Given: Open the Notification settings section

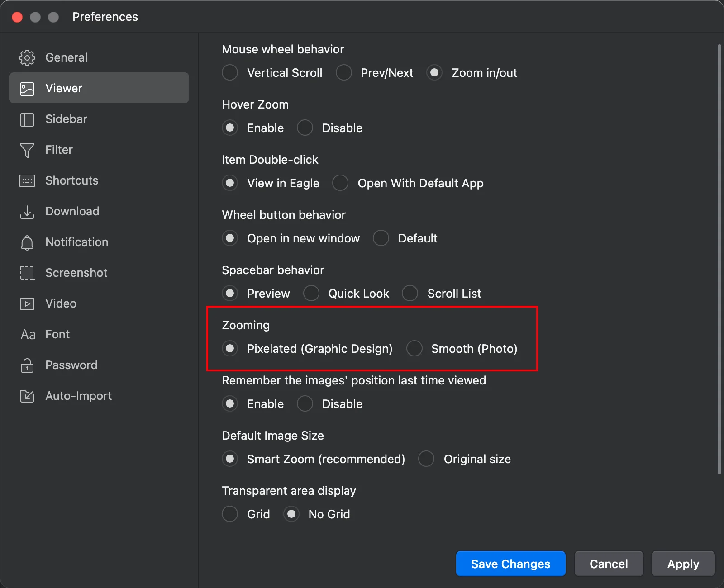Looking at the screenshot, I should click(99, 242).
